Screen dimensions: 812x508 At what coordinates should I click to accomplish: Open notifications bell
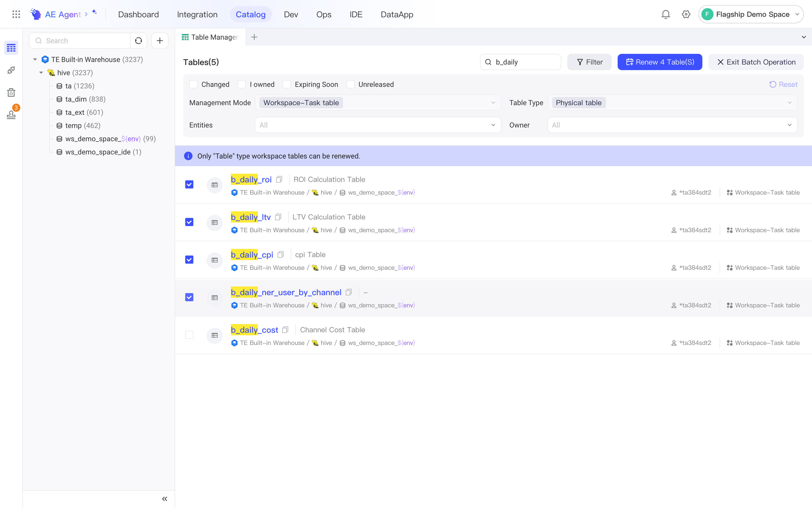666,14
